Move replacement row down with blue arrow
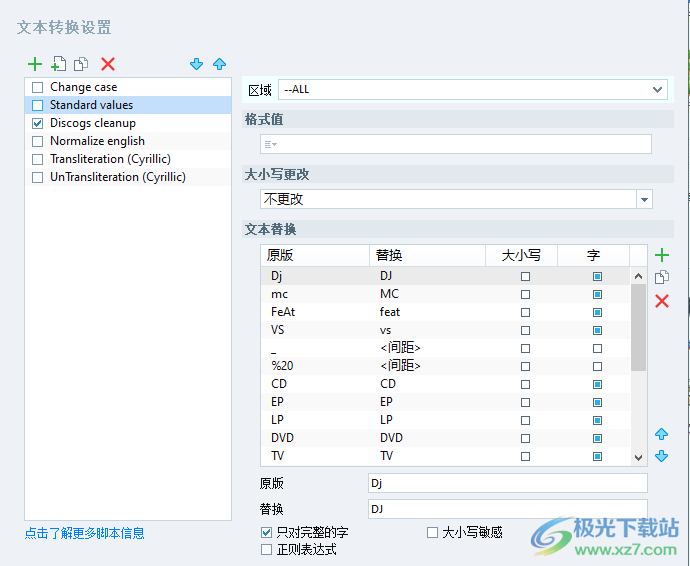 [661, 456]
